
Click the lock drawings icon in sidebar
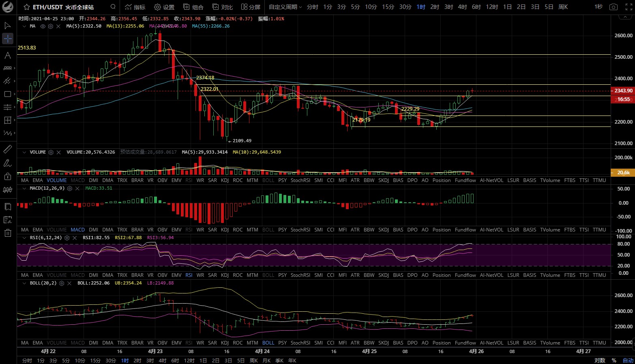(7, 176)
